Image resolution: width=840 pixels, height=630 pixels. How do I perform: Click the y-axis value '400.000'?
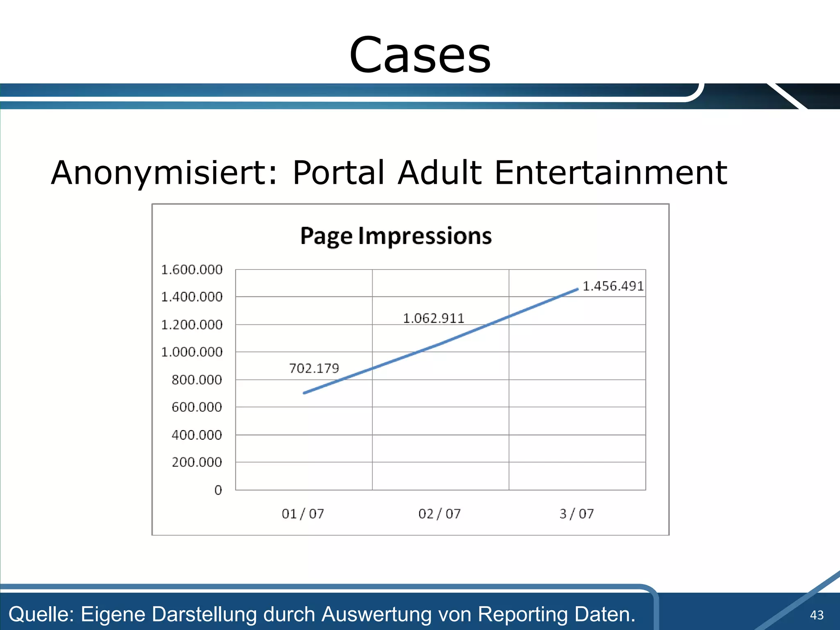[x=197, y=435]
